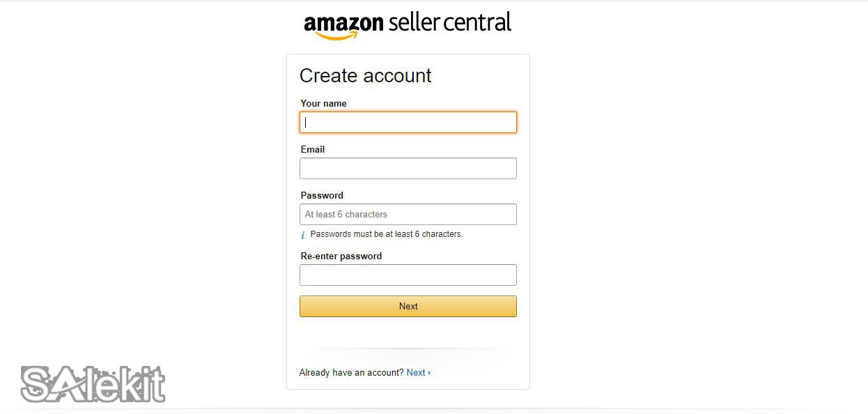This screenshot has height=414, width=868.
Task: Open sign-in via the Next link for existing accounts
Action: coord(415,372)
